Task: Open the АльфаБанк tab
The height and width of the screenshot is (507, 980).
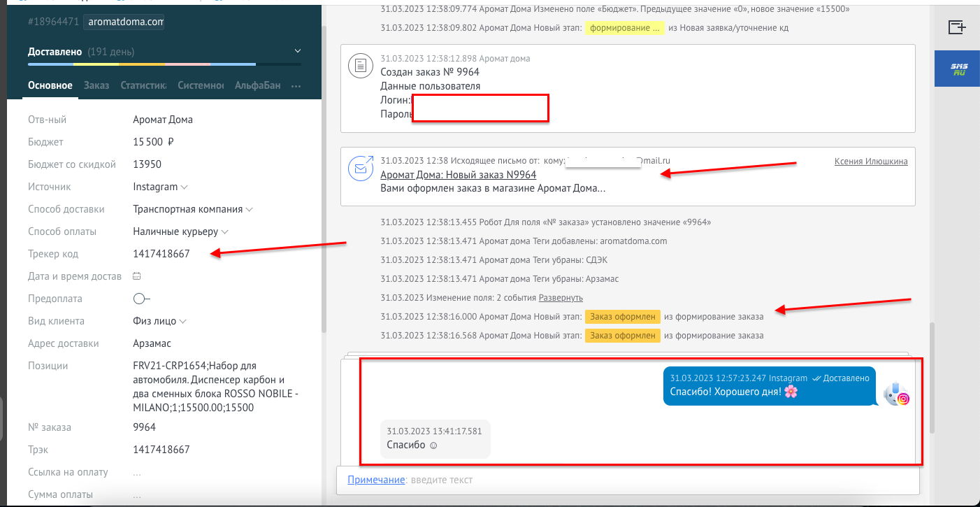Action: pyautogui.click(x=257, y=85)
